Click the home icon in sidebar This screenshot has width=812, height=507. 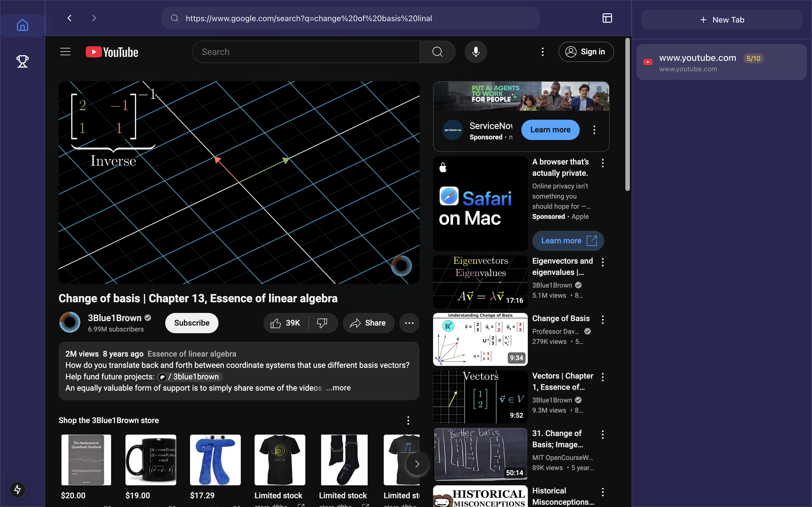23,25
